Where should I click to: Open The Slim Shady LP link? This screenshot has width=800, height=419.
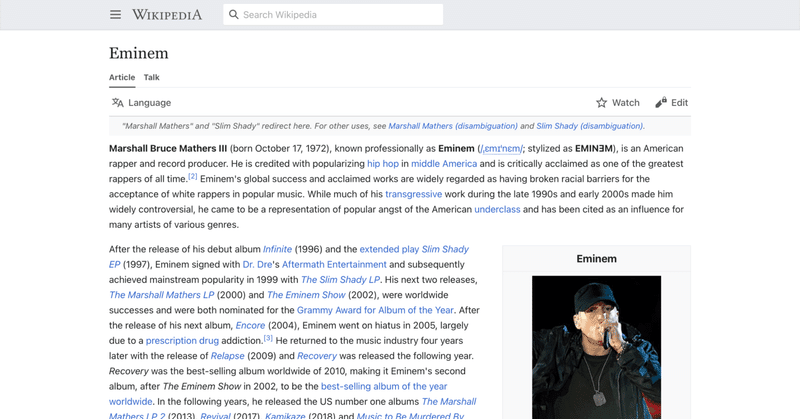coord(340,280)
